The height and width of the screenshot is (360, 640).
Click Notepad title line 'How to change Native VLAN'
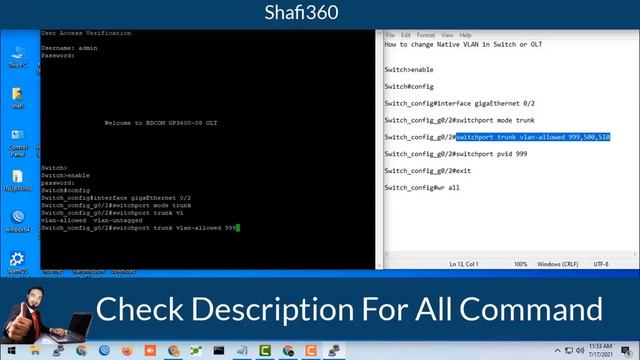463,44
